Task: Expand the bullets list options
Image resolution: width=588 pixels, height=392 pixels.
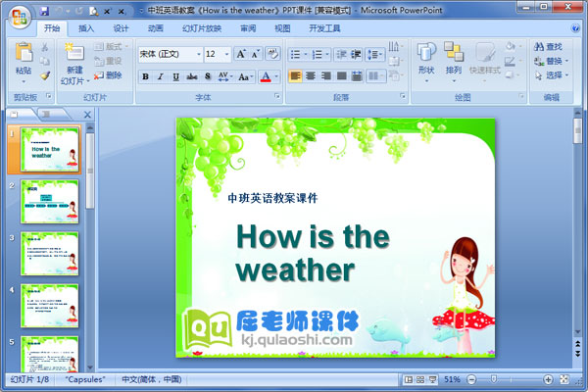Action: pos(305,55)
